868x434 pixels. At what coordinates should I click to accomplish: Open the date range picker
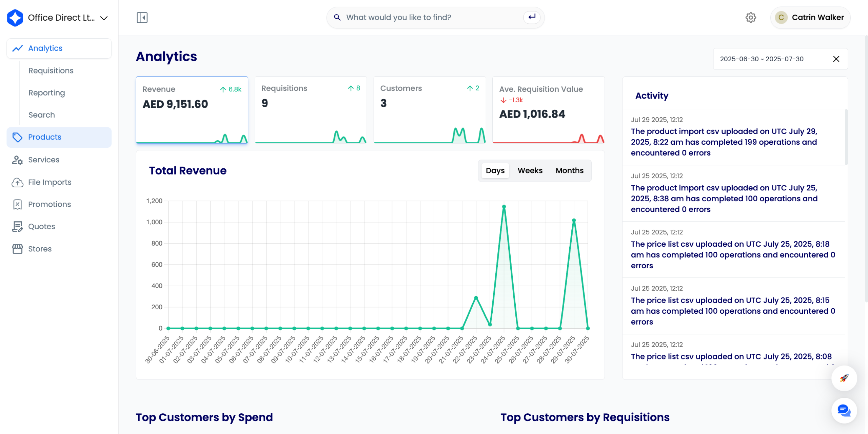[762, 59]
